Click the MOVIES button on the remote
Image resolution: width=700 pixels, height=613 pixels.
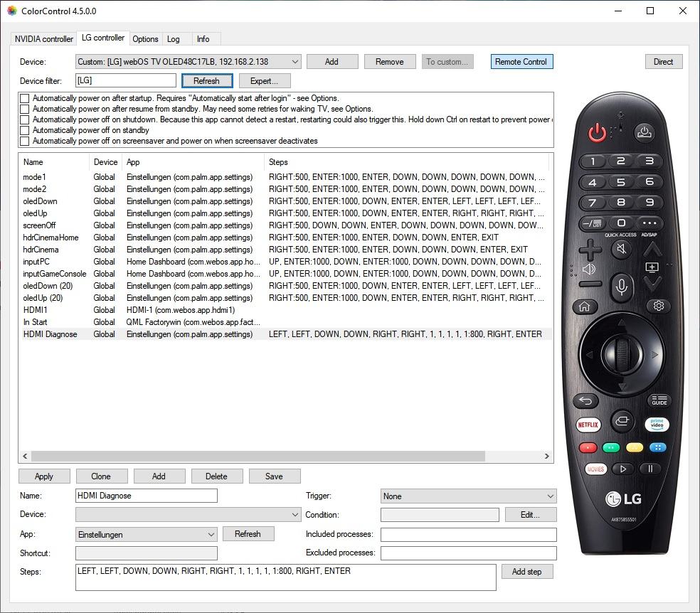[x=595, y=469]
